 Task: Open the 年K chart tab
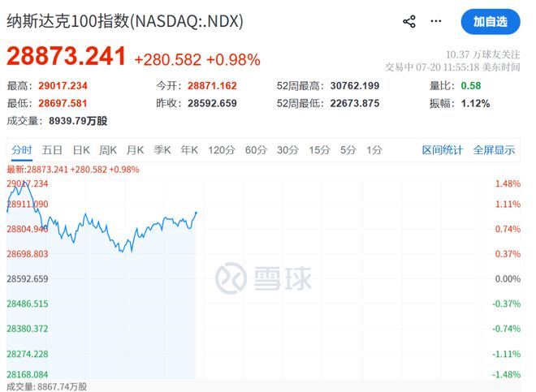[189, 150]
